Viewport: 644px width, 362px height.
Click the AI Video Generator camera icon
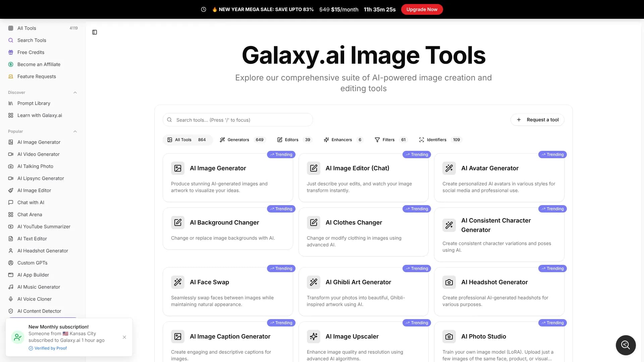point(11,154)
